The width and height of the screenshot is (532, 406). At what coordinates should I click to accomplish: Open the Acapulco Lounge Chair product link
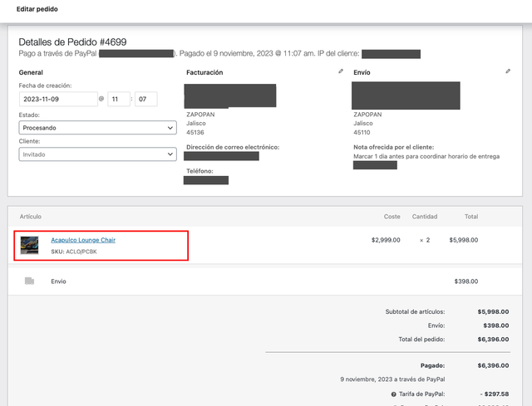(83, 240)
